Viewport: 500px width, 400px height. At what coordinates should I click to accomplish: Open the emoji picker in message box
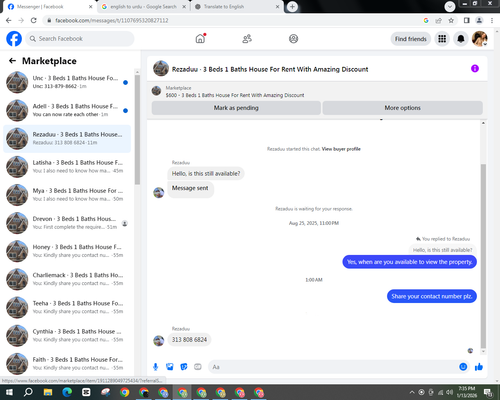(x=463, y=367)
